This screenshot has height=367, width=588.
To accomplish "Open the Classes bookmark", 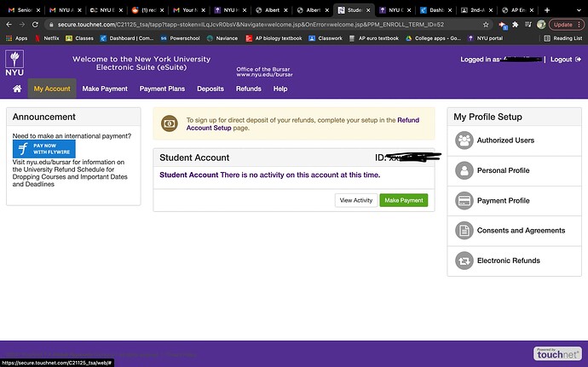I will click(79, 37).
